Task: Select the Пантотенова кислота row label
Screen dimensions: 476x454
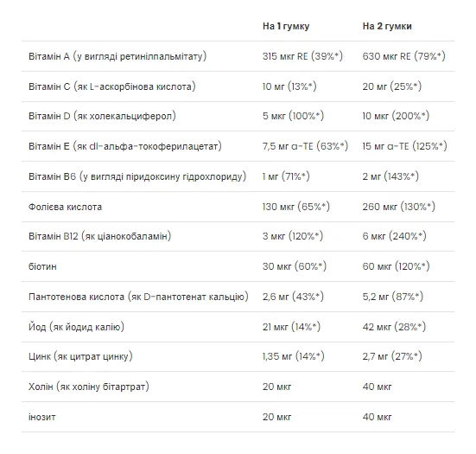Action: [138, 297]
